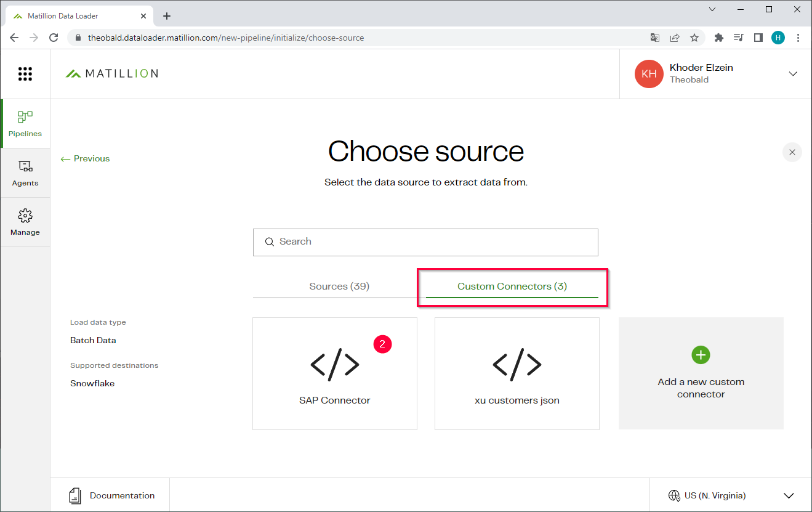Switch to the Sources (39) tab

click(x=339, y=286)
